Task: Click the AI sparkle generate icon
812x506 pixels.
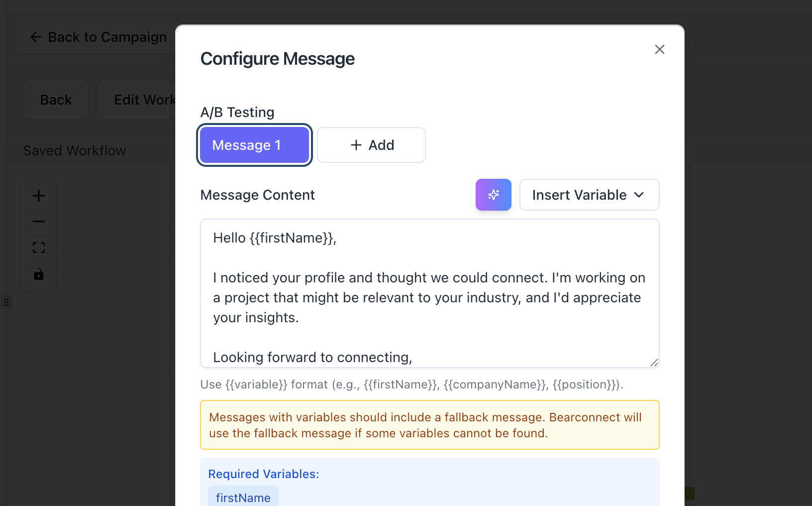Action: [493, 195]
